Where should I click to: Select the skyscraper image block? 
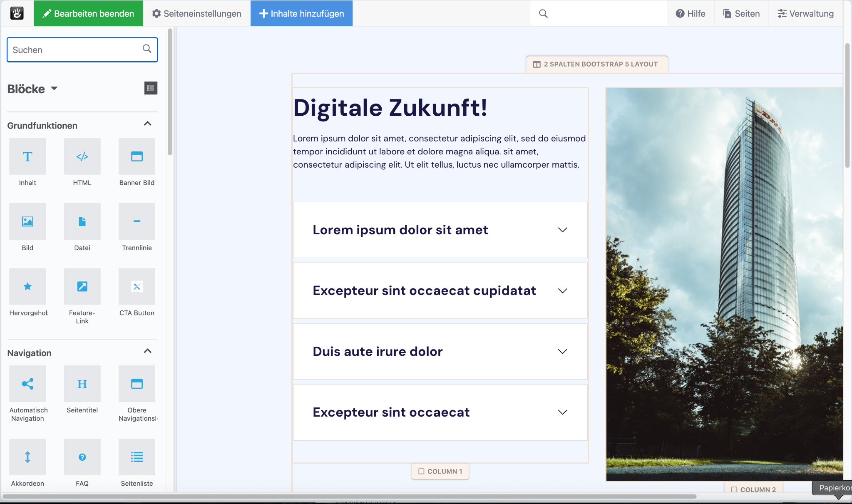(x=725, y=284)
